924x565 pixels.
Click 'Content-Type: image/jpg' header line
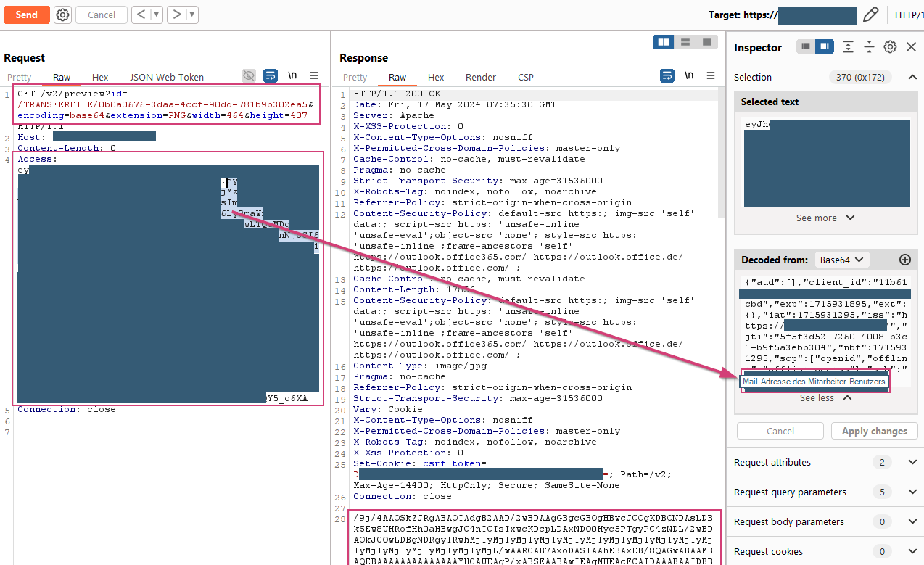click(421, 366)
